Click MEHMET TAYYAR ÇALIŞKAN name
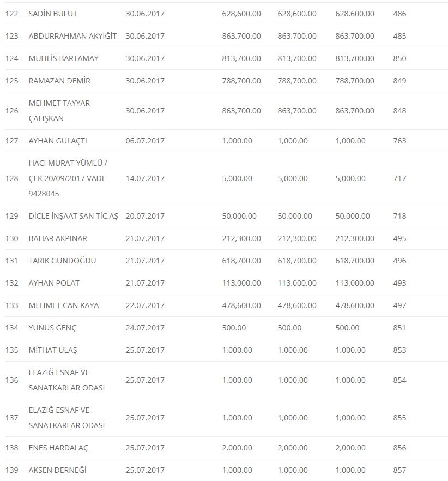 (59, 111)
